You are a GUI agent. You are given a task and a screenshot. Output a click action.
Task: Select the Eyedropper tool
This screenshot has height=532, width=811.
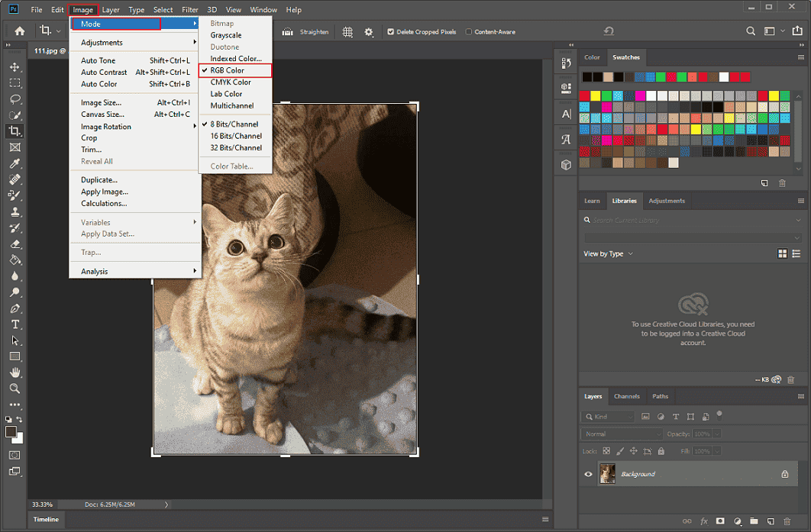coord(15,164)
